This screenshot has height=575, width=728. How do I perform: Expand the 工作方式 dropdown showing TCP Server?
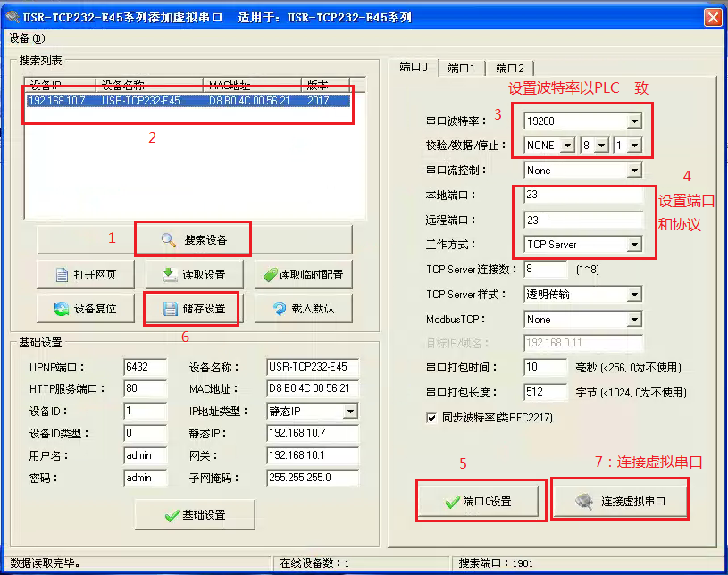(633, 245)
